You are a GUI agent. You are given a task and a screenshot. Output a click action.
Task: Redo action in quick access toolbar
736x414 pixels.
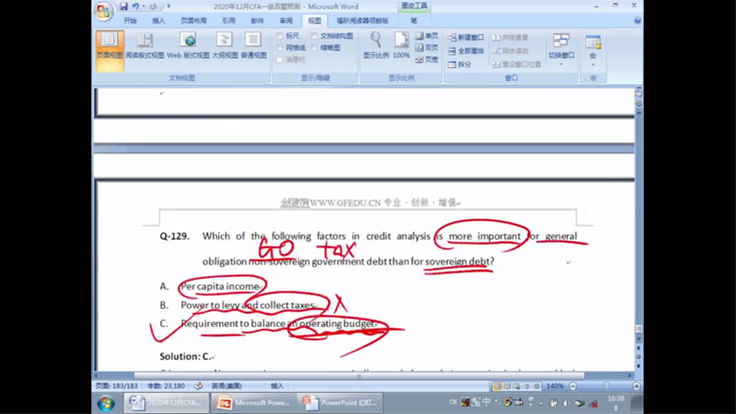point(153,7)
